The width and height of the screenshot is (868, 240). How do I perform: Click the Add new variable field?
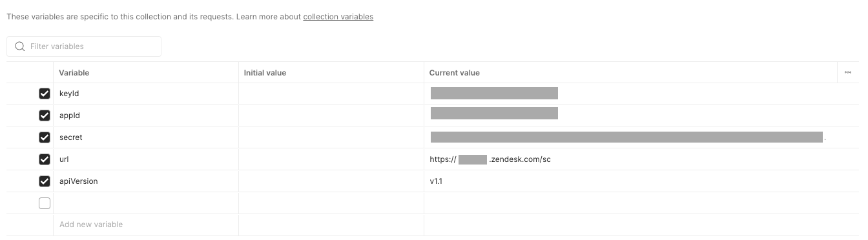click(146, 225)
